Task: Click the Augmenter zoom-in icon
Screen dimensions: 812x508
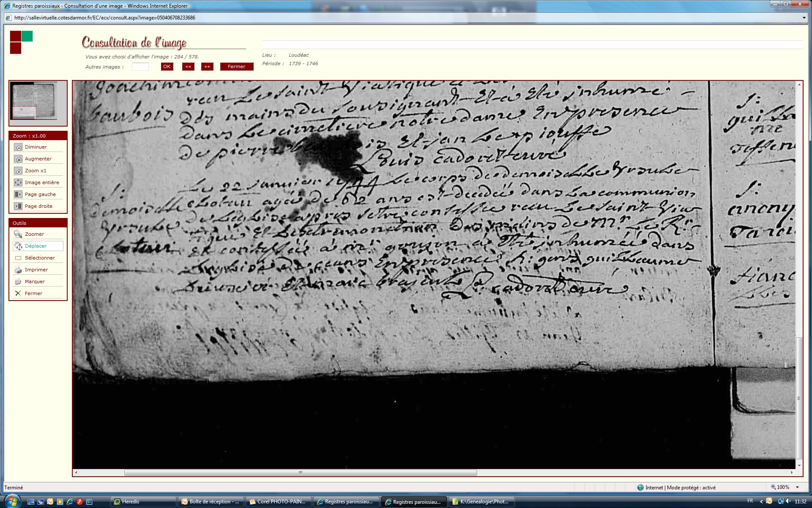Action: coord(18,159)
